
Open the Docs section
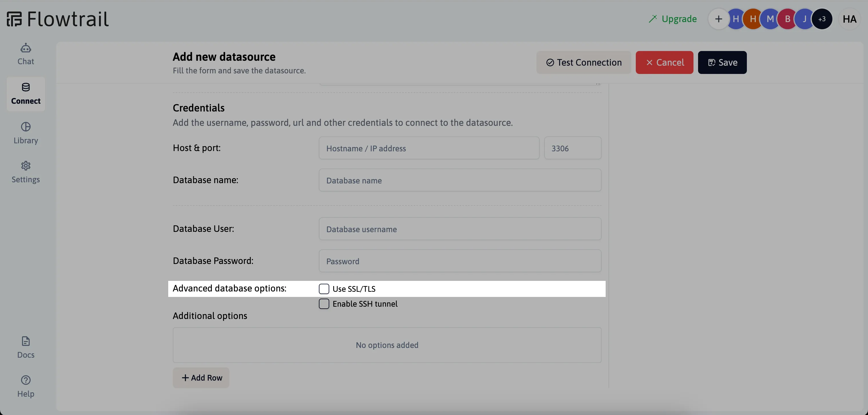click(26, 347)
